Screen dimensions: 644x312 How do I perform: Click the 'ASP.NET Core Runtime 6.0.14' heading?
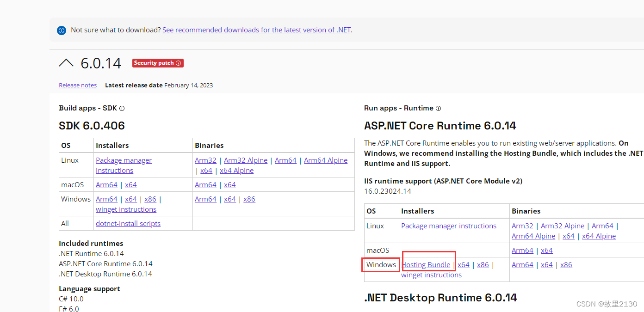coord(440,125)
